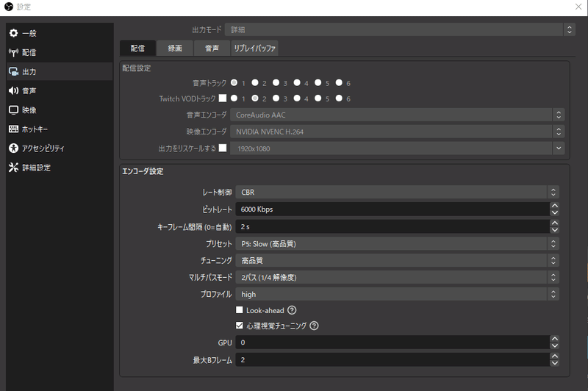Open the マルチパスモード 2パス dropdown

pyautogui.click(x=397, y=277)
